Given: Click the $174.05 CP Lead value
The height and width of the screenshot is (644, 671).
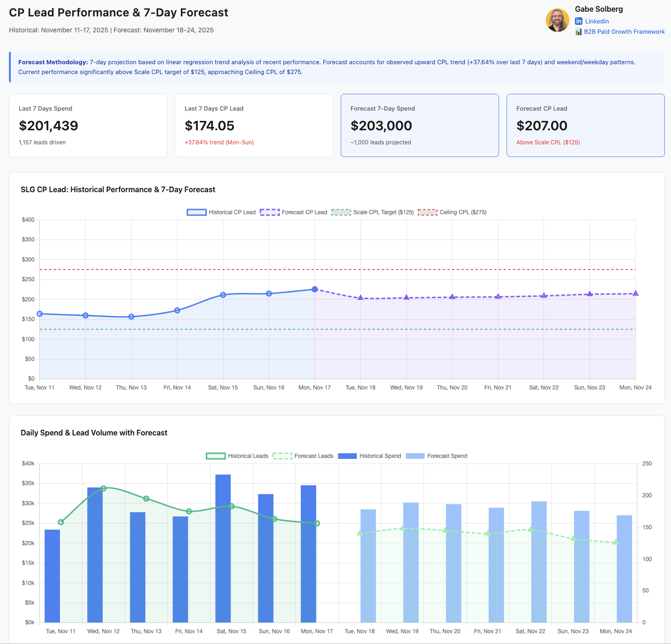Looking at the screenshot, I should coord(209,126).
